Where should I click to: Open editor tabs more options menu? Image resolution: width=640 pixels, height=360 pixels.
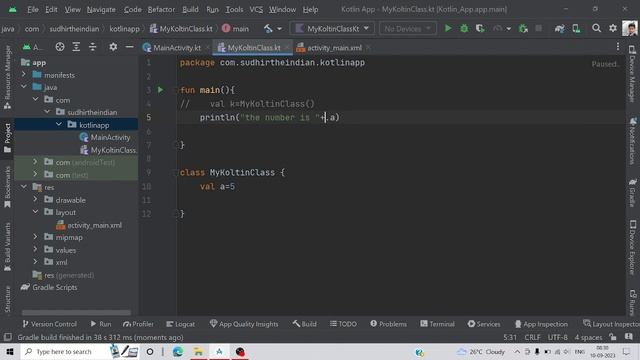click(618, 47)
